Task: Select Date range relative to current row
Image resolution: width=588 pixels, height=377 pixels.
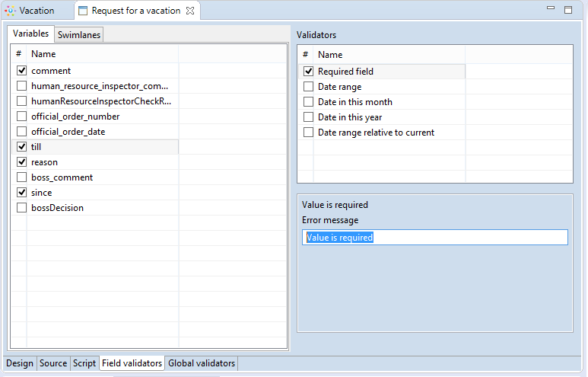Action: pyautogui.click(x=376, y=133)
